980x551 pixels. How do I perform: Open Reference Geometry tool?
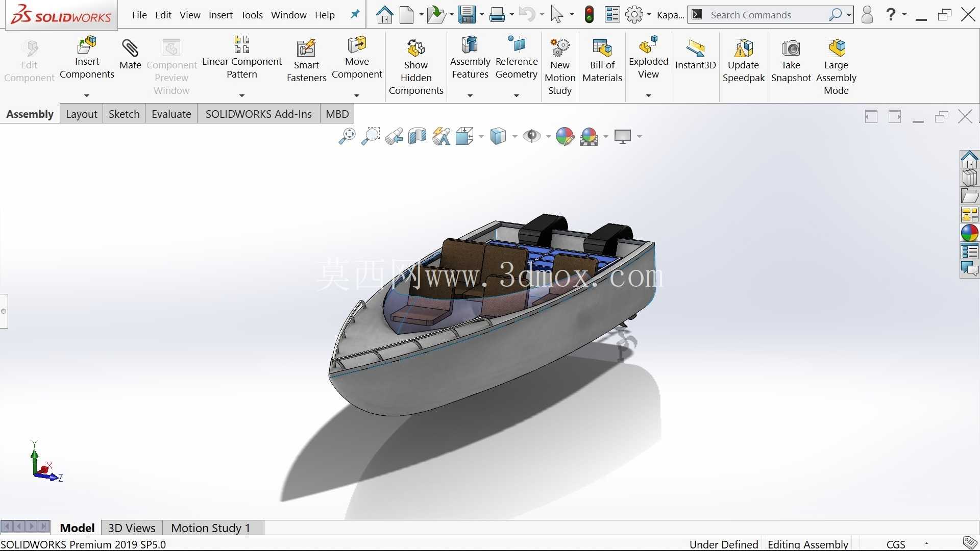point(517,57)
